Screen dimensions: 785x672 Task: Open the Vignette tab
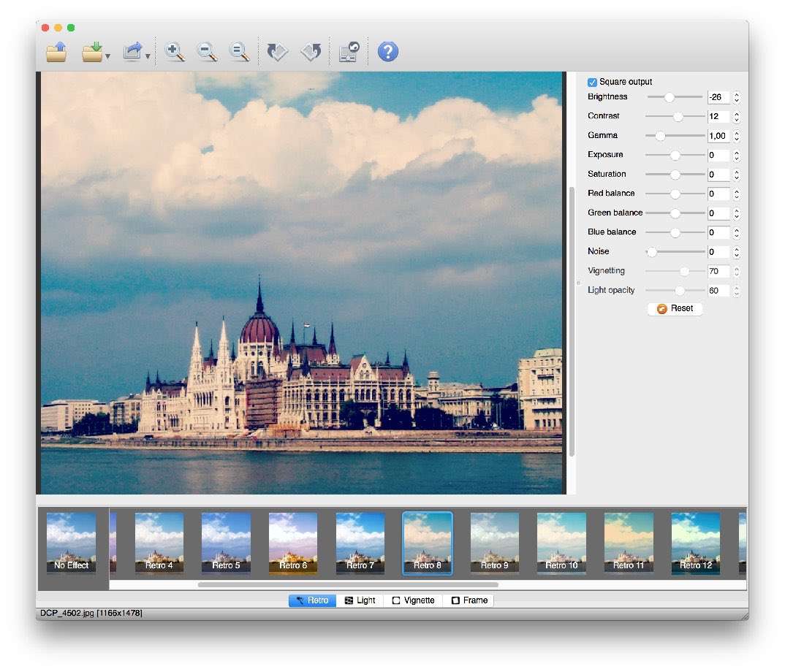(413, 600)
